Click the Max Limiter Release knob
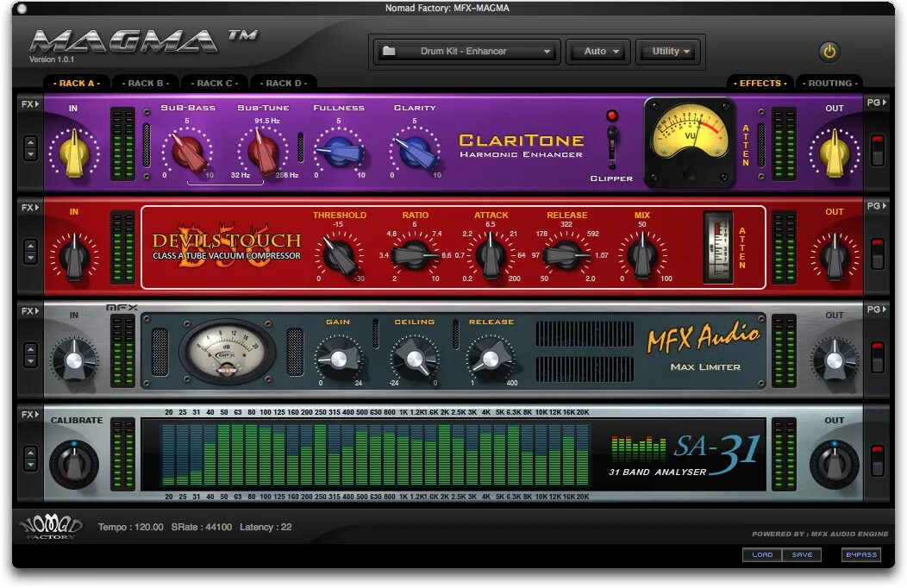Screen dimensions: 907x588 click(x=491, y=359)
